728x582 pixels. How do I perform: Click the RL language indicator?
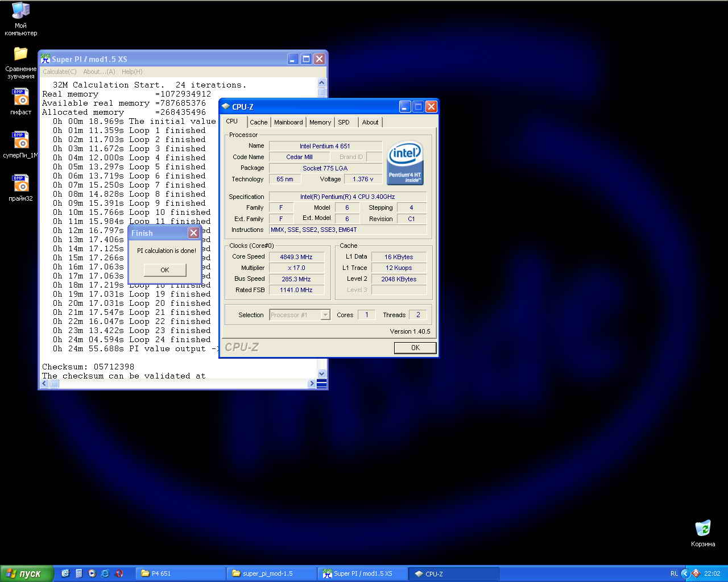[674, 573]
